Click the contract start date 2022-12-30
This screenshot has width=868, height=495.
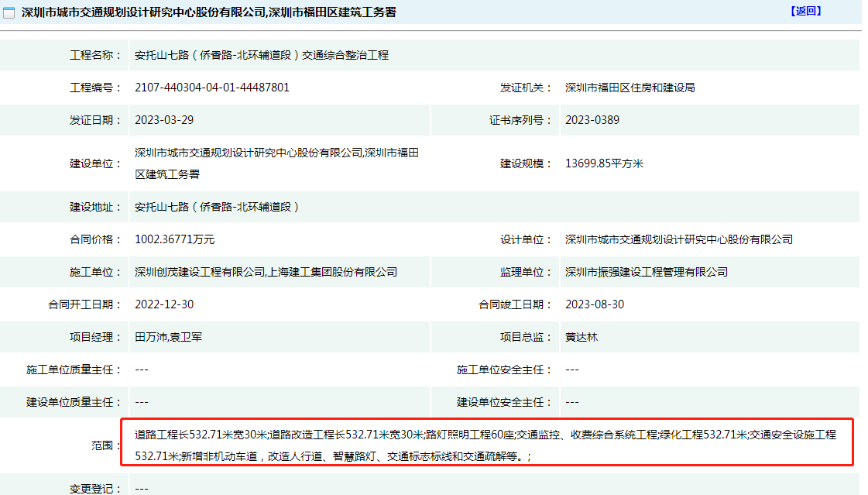(x=164, y=304)
